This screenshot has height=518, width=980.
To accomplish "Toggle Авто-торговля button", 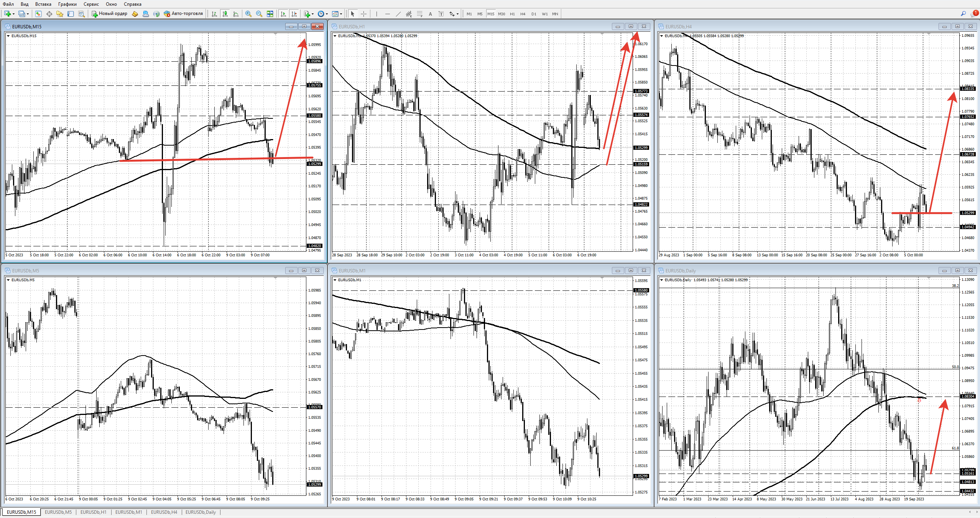I will click(183, 14).
